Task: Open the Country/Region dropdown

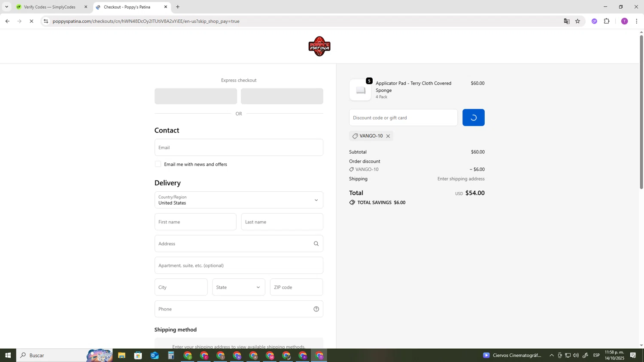Action: [239, 200]
